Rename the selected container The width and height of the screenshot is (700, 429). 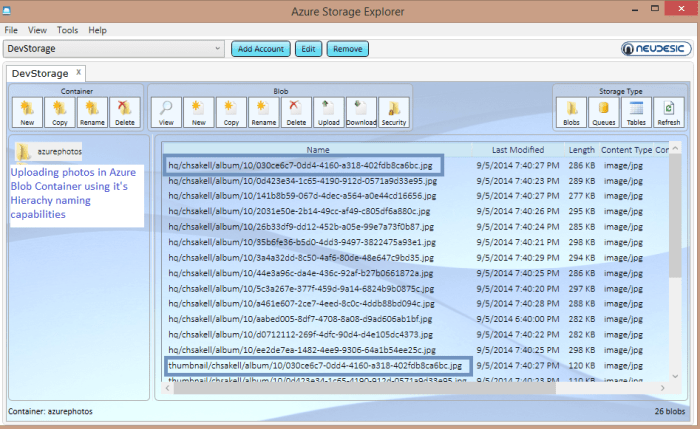pos(92,112)
